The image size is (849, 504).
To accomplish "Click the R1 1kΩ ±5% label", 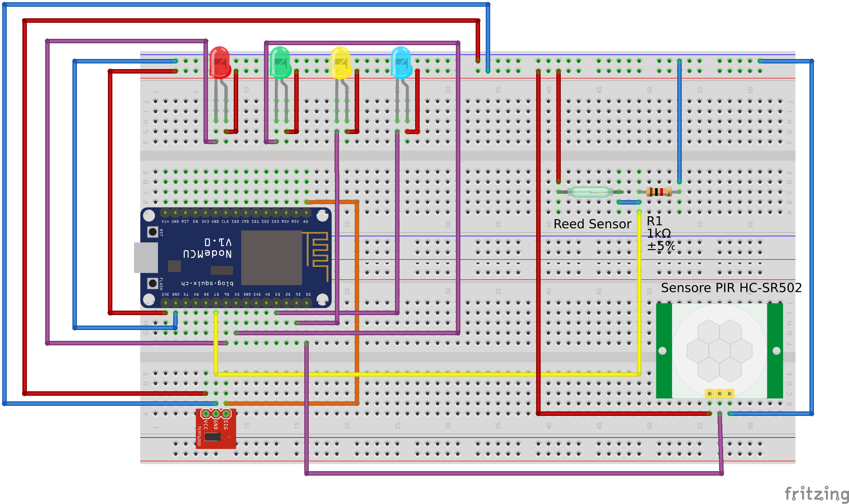I will [x=660, y=234].
